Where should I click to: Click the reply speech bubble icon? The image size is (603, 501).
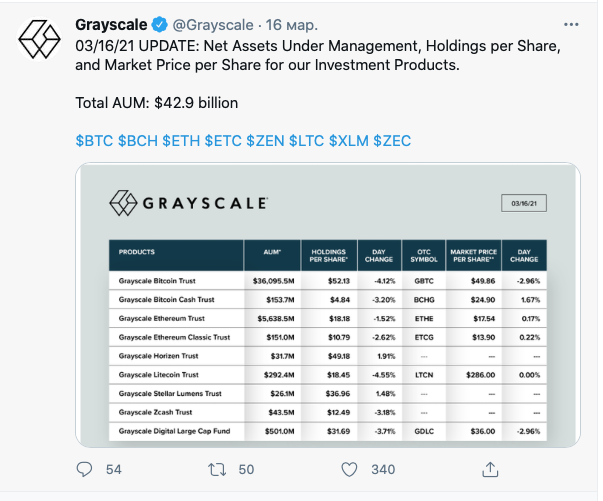click(85, 468)
